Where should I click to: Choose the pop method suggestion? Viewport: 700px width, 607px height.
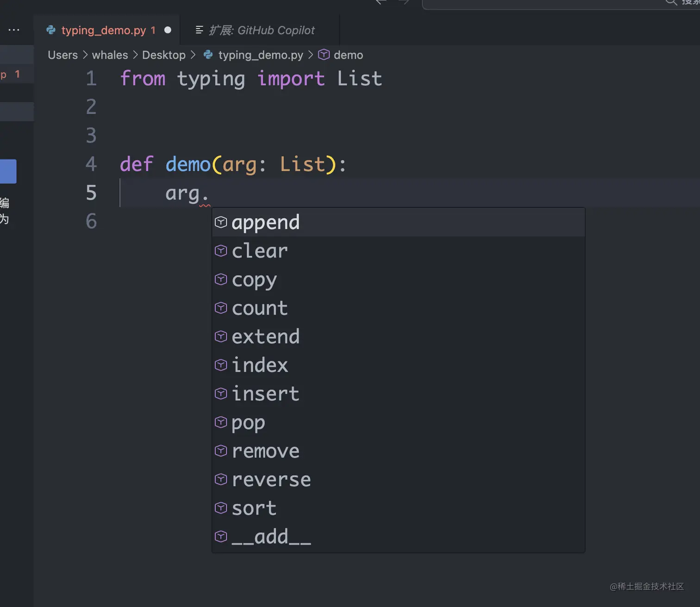click(398, 422)
